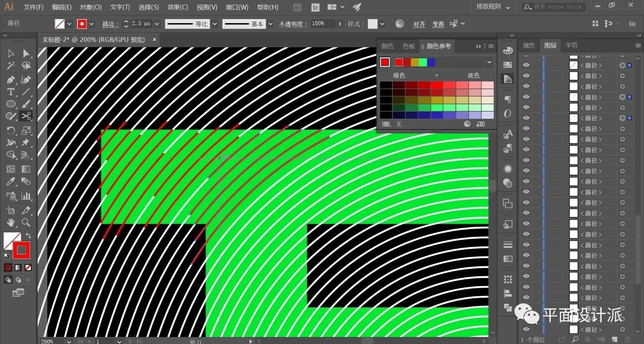The width and height of the screenshot is (644, 344).
Task: Click the Search Adobe Stock field
Action: coord(553,7)
